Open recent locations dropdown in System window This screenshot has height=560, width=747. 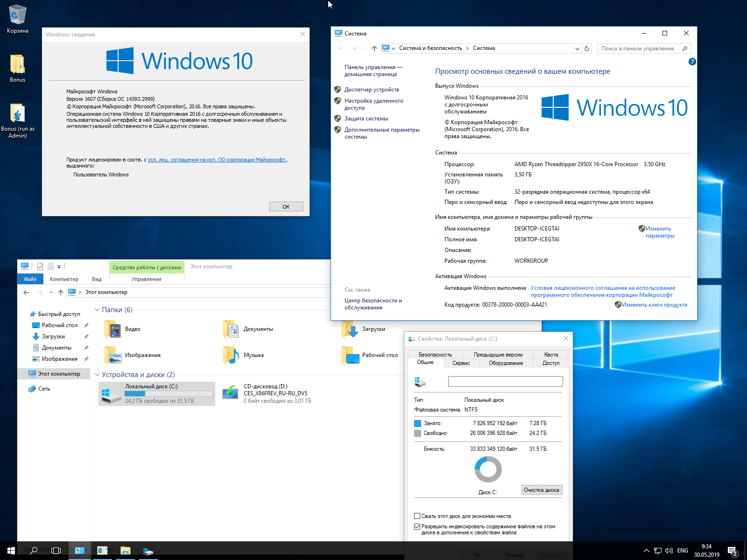click(x=365, y=49)
